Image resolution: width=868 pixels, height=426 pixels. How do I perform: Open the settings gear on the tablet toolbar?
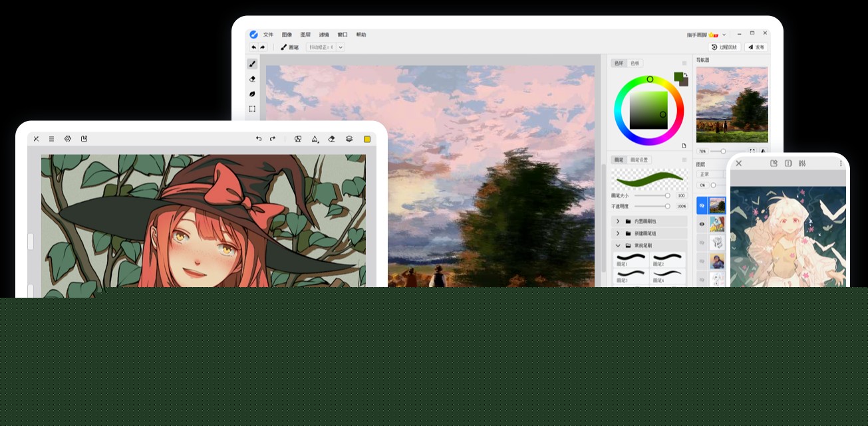67,139
